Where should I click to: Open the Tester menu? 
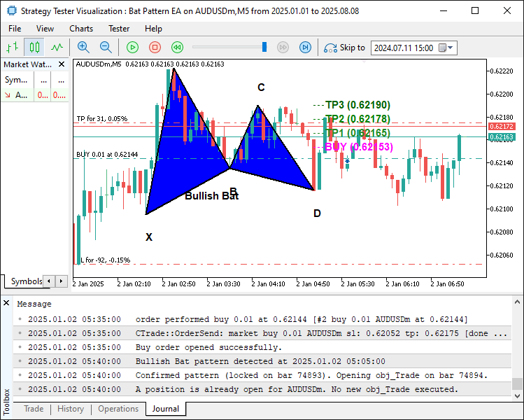tap(119, 29)
